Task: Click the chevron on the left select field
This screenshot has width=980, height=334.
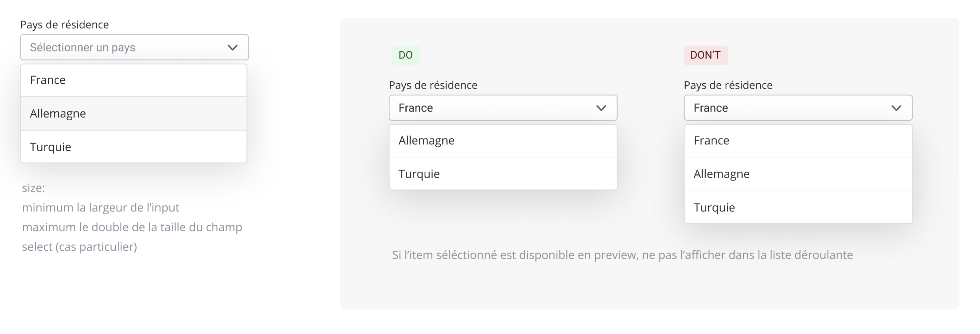Action: coord(233,47)
